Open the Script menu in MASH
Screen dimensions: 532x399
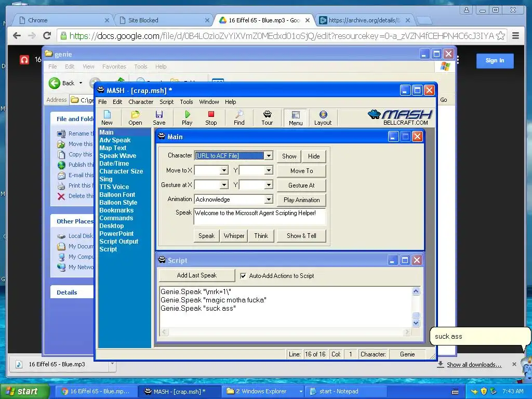(x=167, y=102)
